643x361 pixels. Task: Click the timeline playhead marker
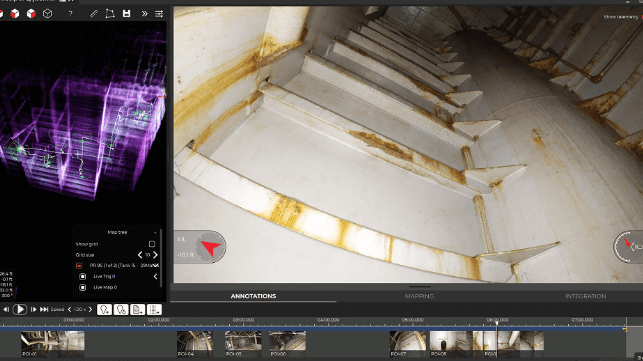[497, 324]
